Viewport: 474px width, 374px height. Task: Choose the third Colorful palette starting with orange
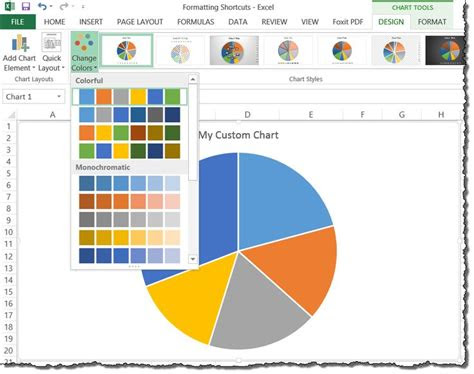[x=130, y=133]
